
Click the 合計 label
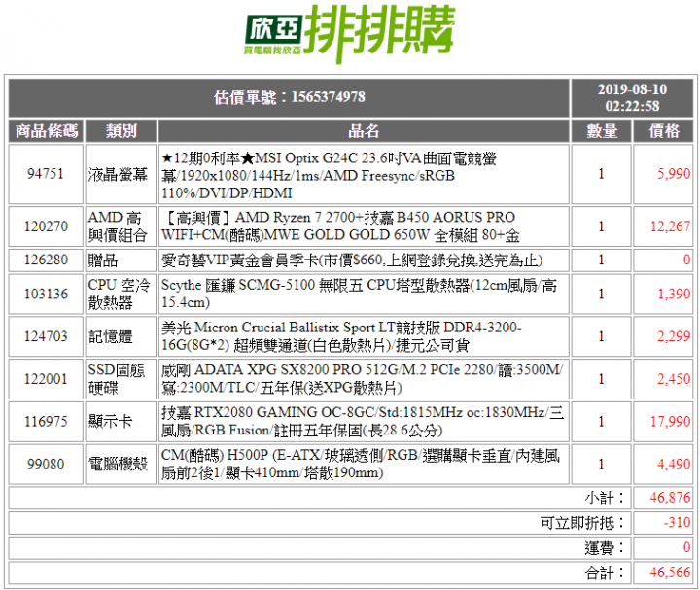pyautogui.click(x=605, y=573)
